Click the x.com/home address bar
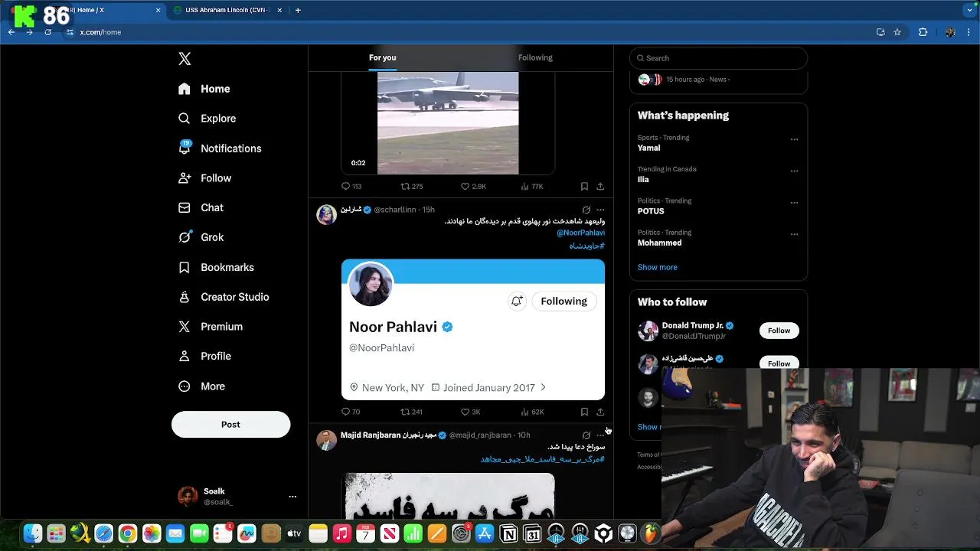Image resolution: width=980 pixels, height=551 pixels. [x=467, y=32]
